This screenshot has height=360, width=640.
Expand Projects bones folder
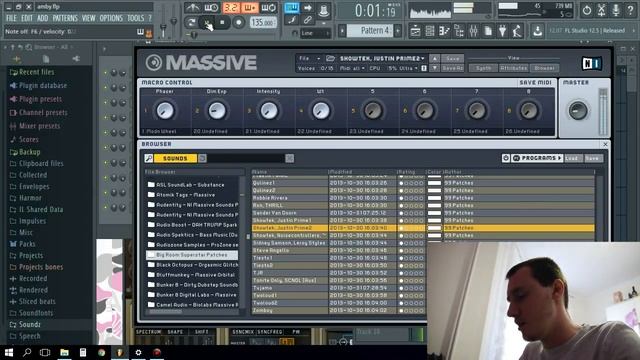click(x=36, y=267)
